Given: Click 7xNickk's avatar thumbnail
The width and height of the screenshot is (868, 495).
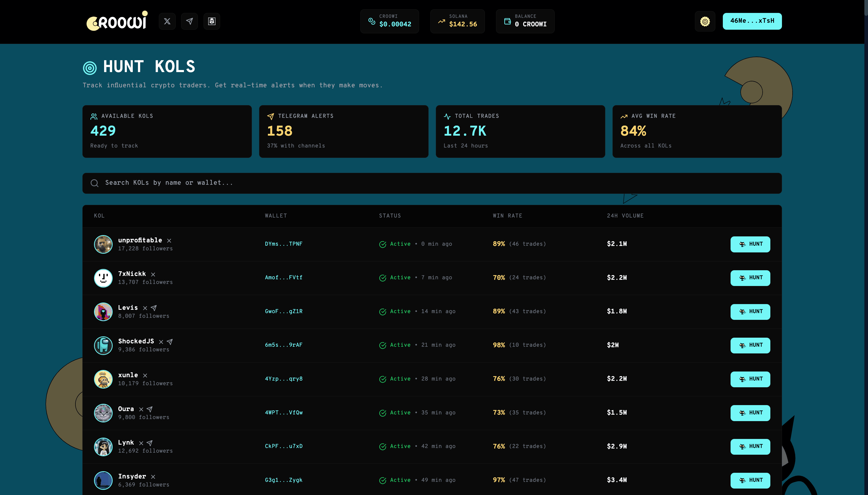Looking at the screenshot, I should click(x=103, y=278).
